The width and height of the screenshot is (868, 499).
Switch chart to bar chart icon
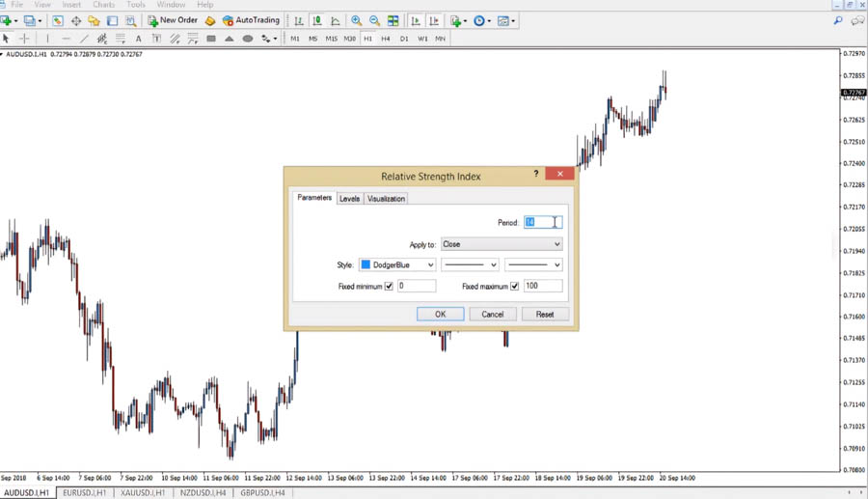299,20
